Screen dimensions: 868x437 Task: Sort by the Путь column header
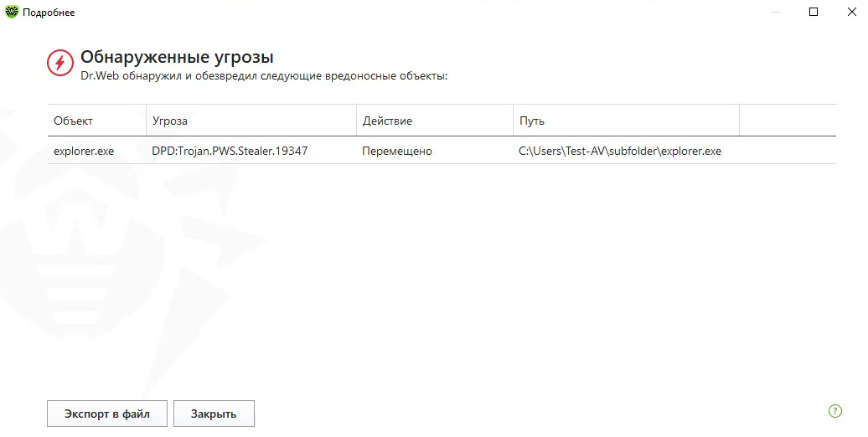click(x=626, y=121)
